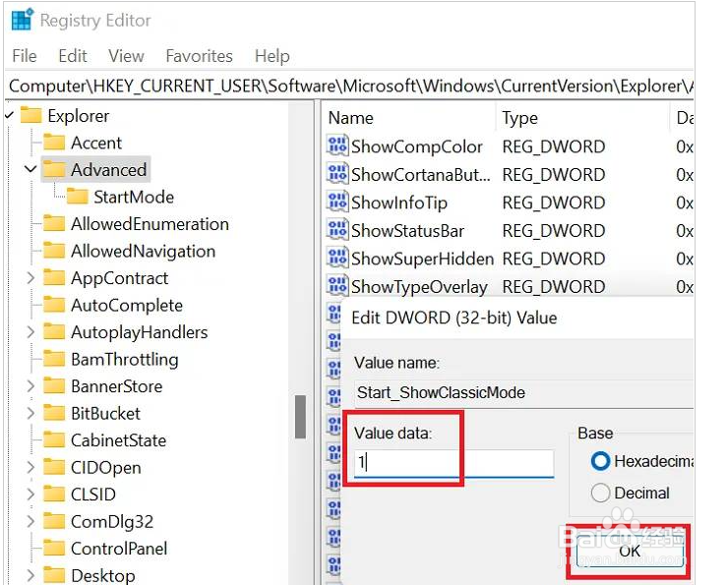
Task: Select the StartMode tree label
Action: coord(134,197)
